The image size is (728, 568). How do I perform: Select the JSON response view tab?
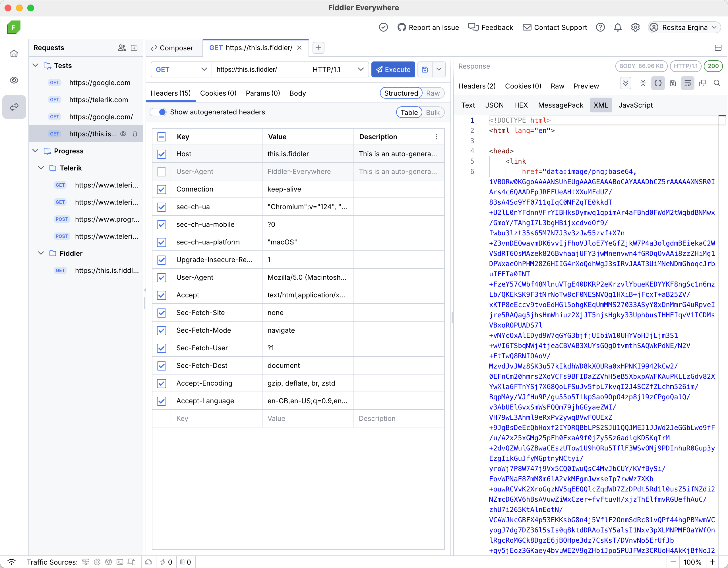[494, 105]
